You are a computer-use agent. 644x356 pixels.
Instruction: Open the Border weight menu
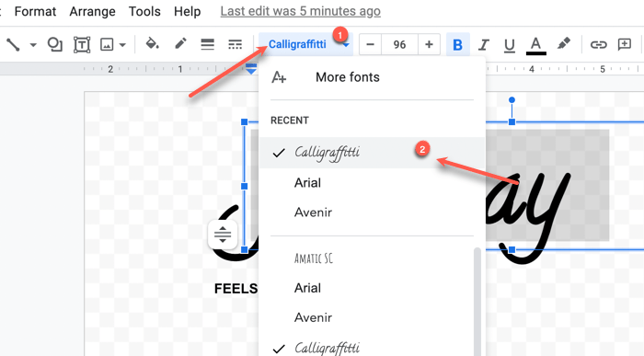click(x=207, y=44)
